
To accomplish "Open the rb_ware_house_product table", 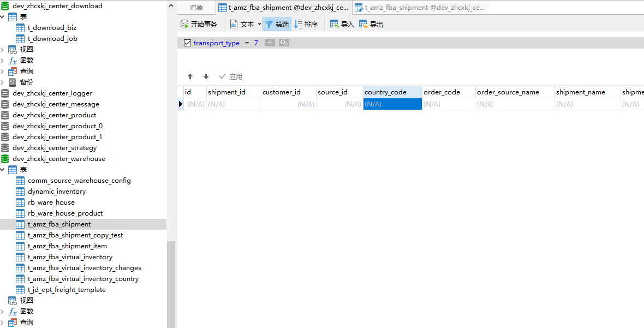I will [x=65, y=213].
